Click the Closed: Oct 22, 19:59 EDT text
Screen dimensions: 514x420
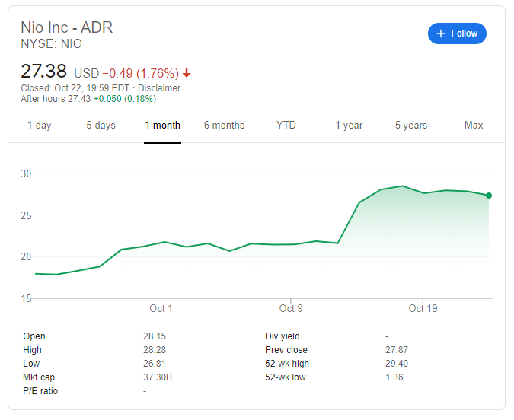coord(75,88)
